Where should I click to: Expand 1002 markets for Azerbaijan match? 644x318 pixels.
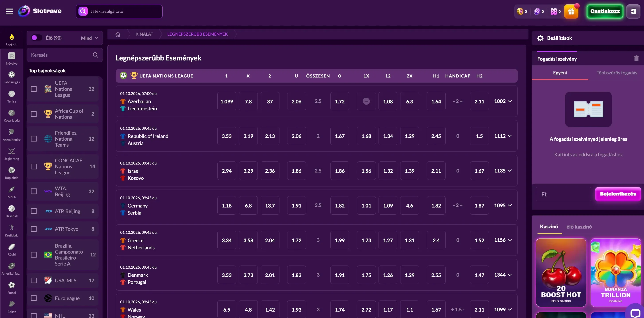tap(503, 101)
